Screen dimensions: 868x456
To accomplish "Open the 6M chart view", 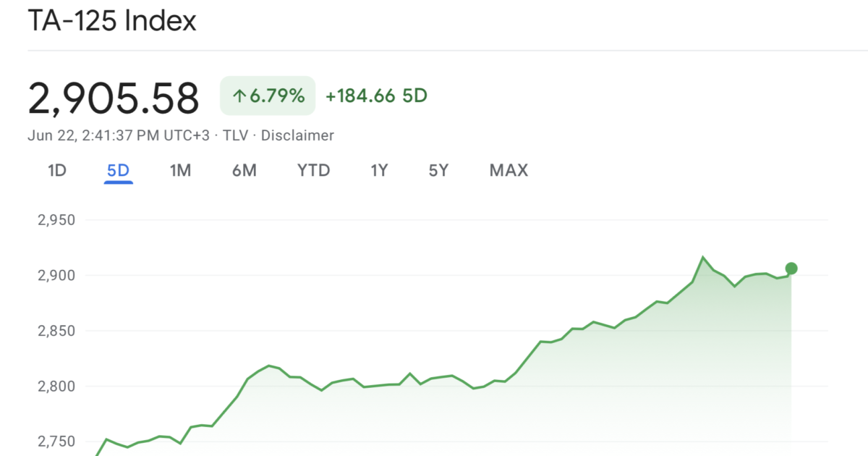I will [x=244, y=171].
